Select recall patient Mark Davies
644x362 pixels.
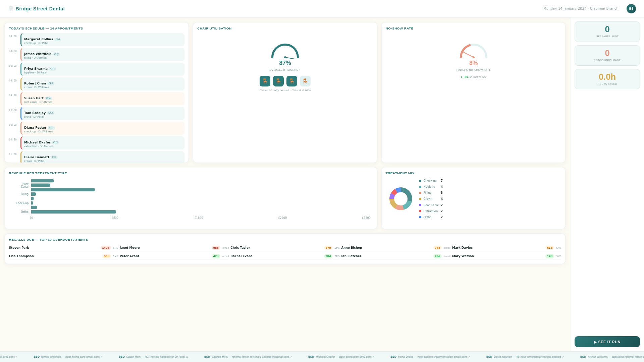click(462, 248)
